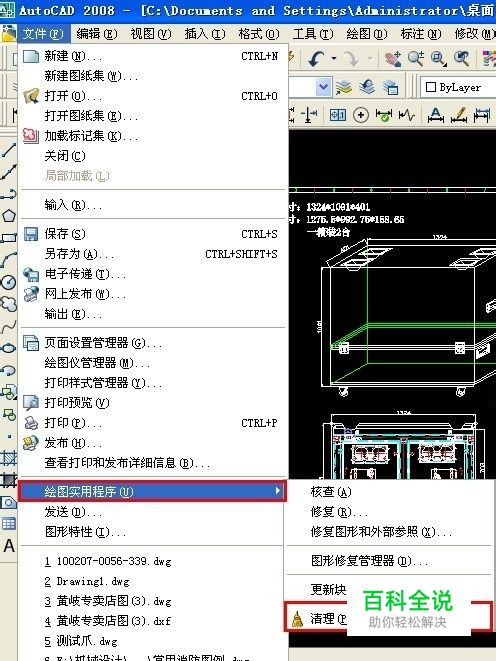This screenshot has height=661, width=496.
Task: Click the Dimension Text Edit icon
Action: 458,115
